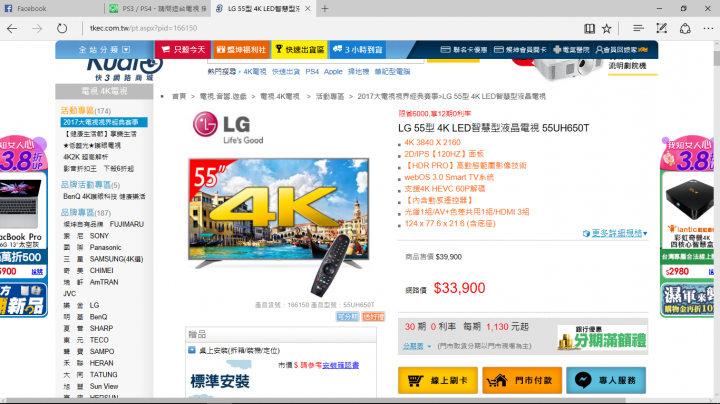Open Panasonic brand in sidebar

click(x=92, y=247)
